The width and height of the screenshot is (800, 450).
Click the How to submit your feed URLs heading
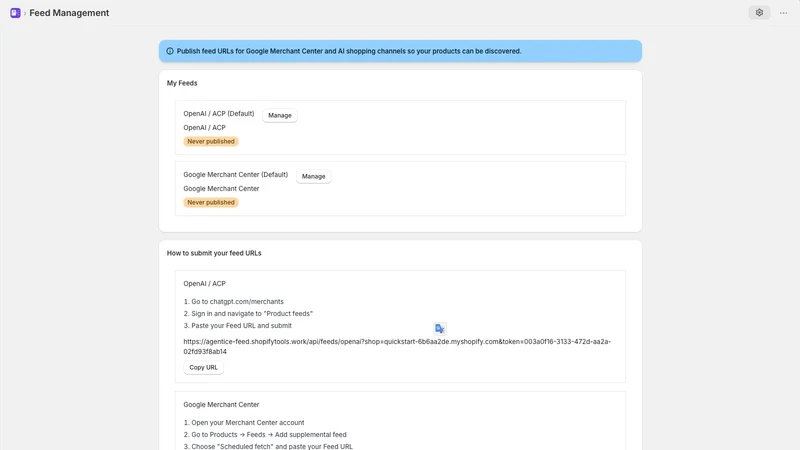click(214, 253)
